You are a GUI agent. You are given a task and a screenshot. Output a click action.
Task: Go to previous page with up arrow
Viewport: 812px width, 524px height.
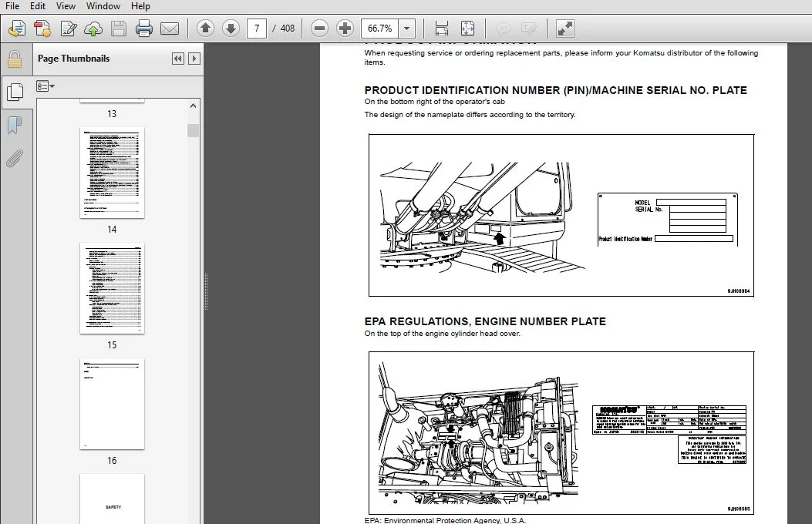pos(205,28)
